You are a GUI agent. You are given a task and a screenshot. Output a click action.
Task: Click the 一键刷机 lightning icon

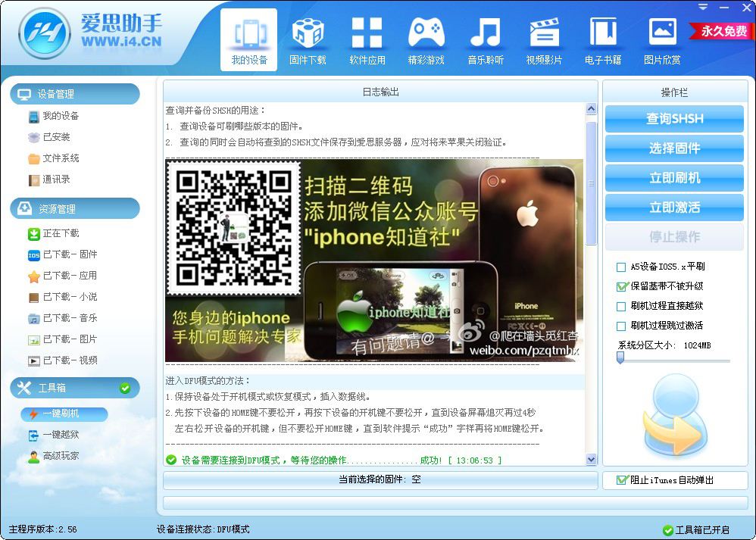pos(34,414)
